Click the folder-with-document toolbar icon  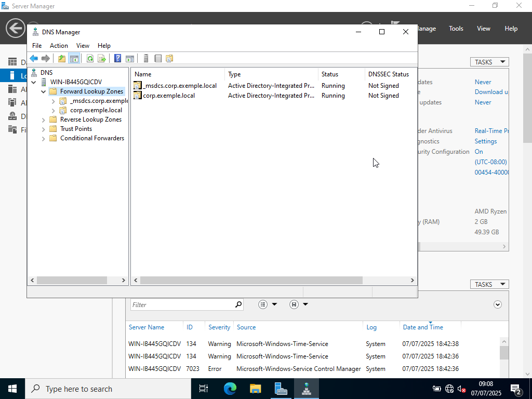[x=169, y=58]
